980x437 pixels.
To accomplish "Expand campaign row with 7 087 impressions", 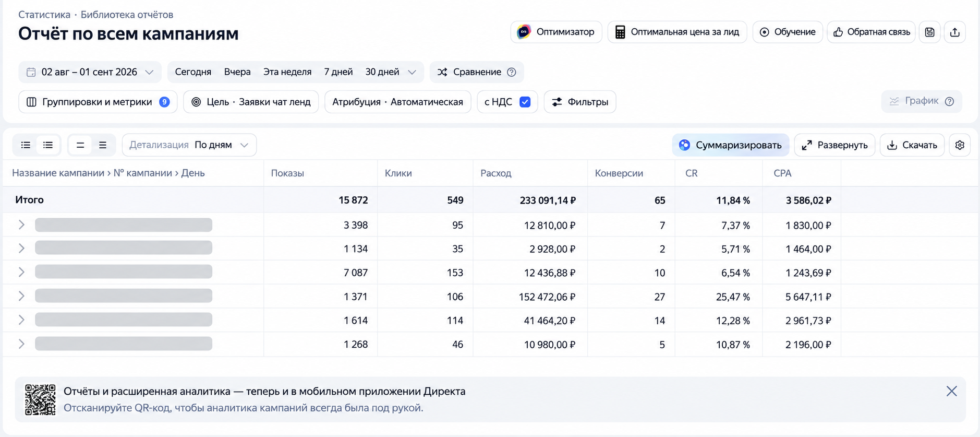I will tap(21, 273).
